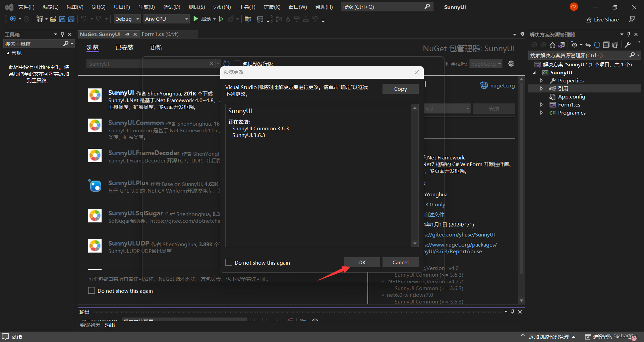Open the 调试(D) menu
Viewport: 644px width, 342px height.
click(172, 7)
